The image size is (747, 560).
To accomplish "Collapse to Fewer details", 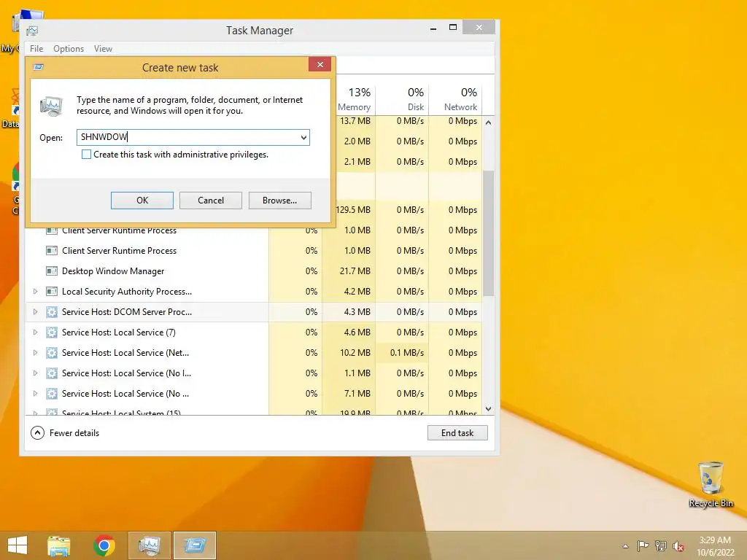I will (65, 433).
